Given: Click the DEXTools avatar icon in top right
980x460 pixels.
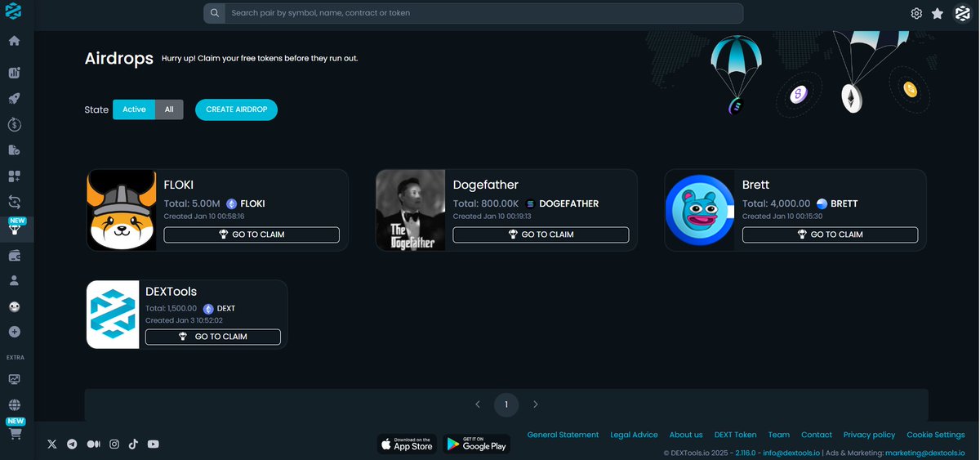Looking at the screenshot, I should point(962,13).
